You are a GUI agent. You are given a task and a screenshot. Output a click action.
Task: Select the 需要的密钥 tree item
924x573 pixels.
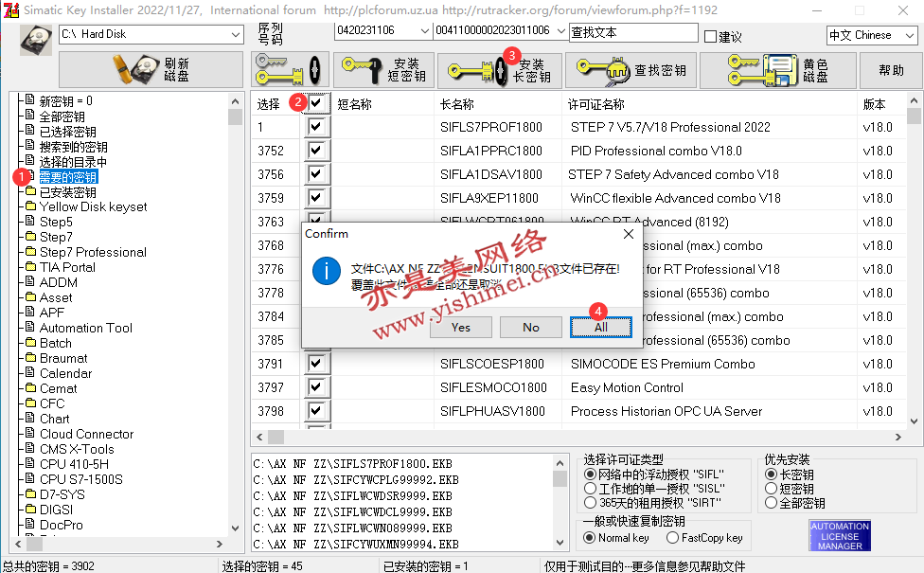pos(68,177)
